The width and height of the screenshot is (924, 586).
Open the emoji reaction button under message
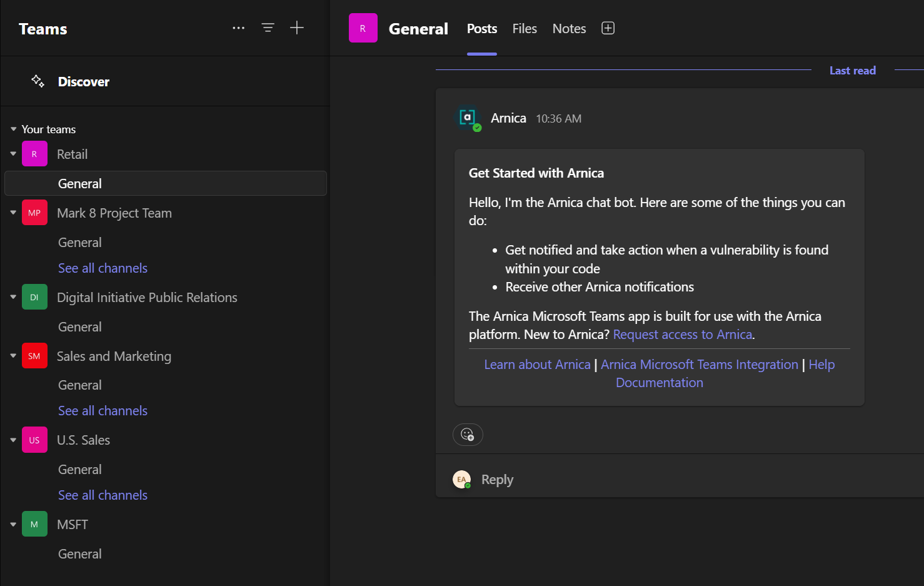click(x=468, y=435)
